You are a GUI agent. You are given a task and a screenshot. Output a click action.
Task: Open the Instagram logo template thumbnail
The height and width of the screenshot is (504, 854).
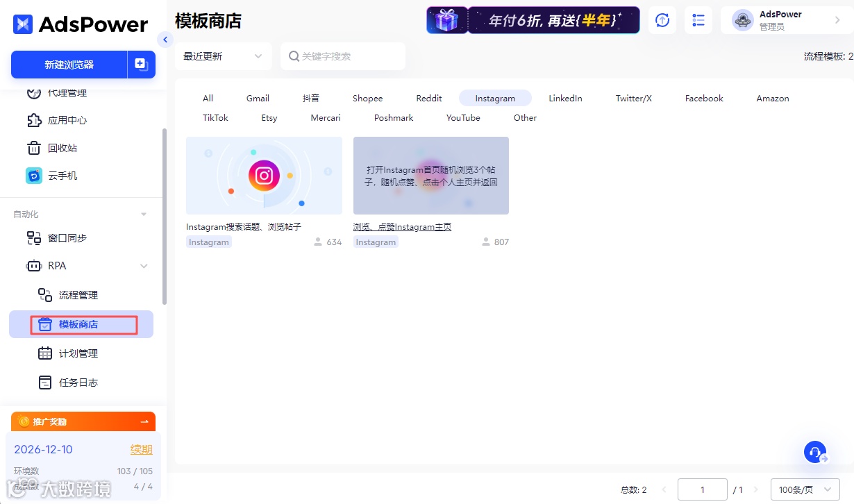pyautogui.click(x=264, y=176)
